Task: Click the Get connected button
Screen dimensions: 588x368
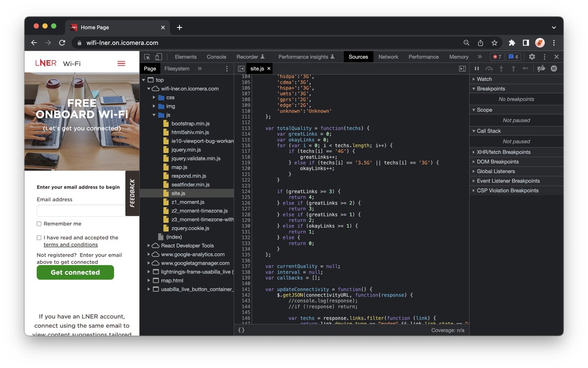Action: point(75,273)
